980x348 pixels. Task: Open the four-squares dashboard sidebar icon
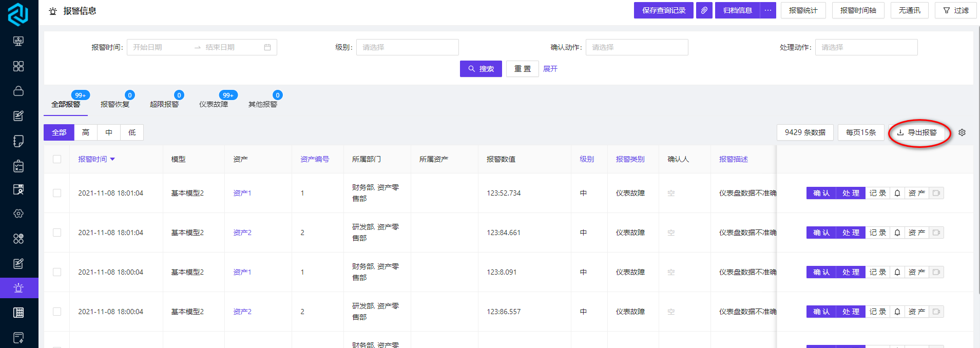[x=18, y=66]
